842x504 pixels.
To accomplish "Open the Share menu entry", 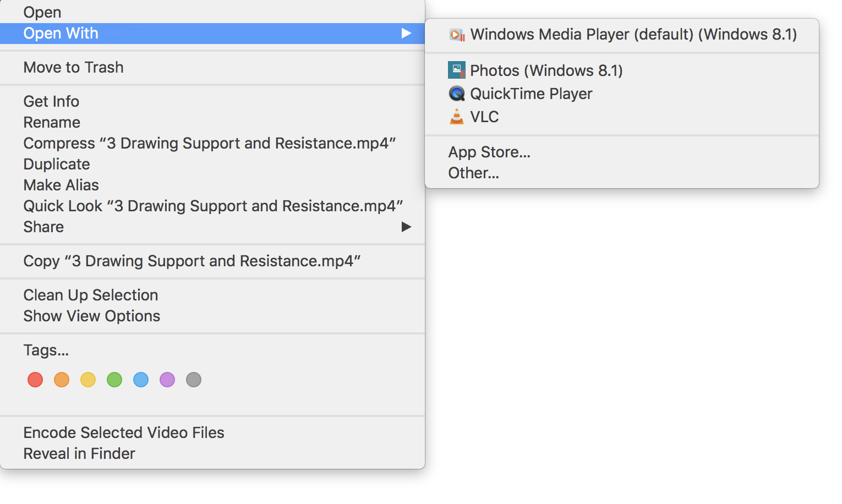I will pyautogui.click(x=212, y=227).
